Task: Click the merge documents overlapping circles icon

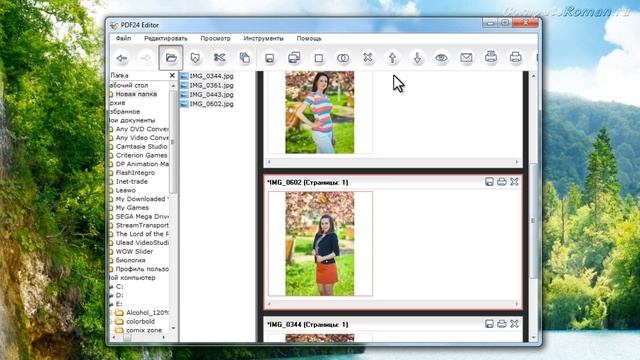Action: click(x=343, y=58)
